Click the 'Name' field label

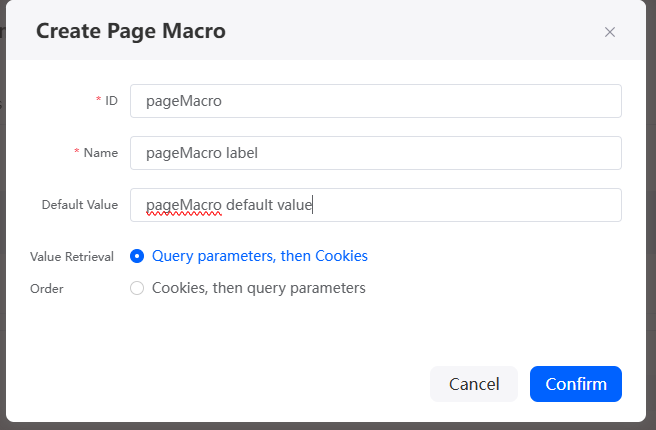coord(101,153)
